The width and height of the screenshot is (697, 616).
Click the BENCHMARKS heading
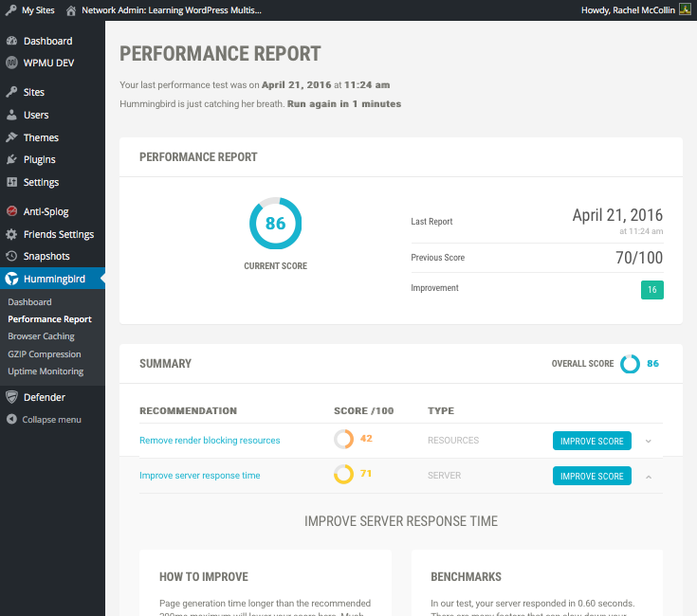point(466,576)
